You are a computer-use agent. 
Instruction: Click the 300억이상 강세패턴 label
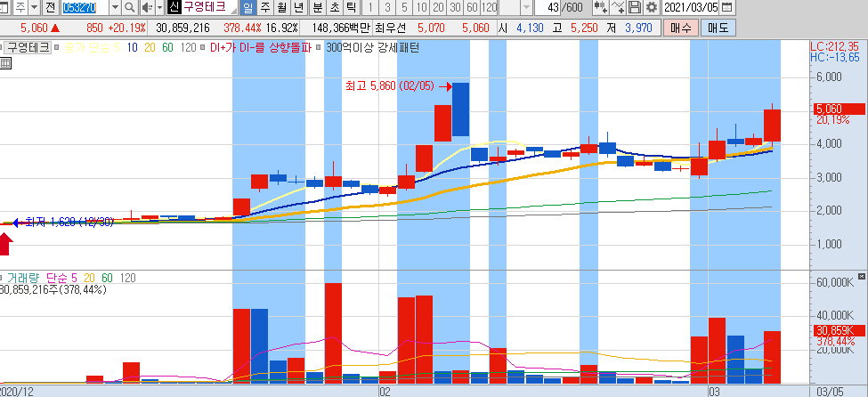(x=372, y=48)
